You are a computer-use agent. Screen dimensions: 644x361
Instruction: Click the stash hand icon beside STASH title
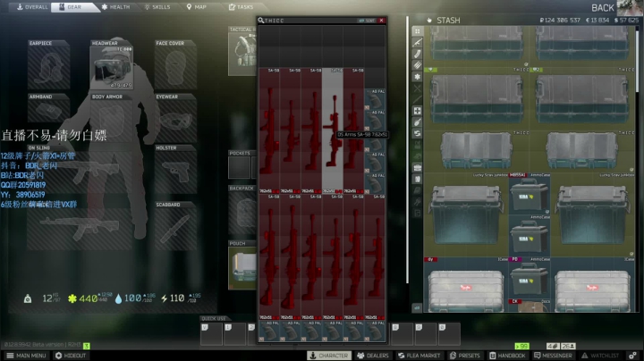429,20
